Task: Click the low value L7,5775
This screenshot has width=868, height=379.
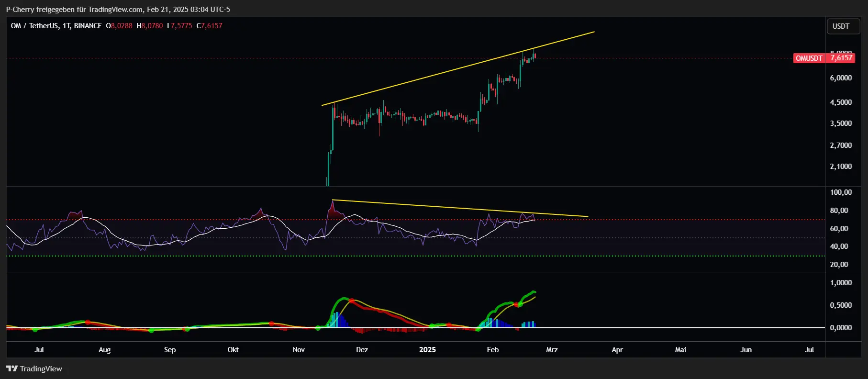Action: 179,26
